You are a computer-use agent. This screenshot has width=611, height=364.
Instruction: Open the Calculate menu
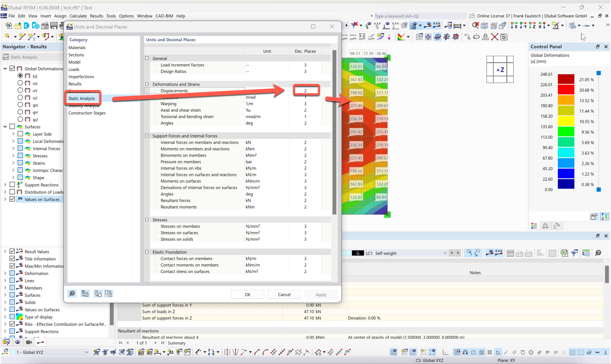click(x=78, y=16)
